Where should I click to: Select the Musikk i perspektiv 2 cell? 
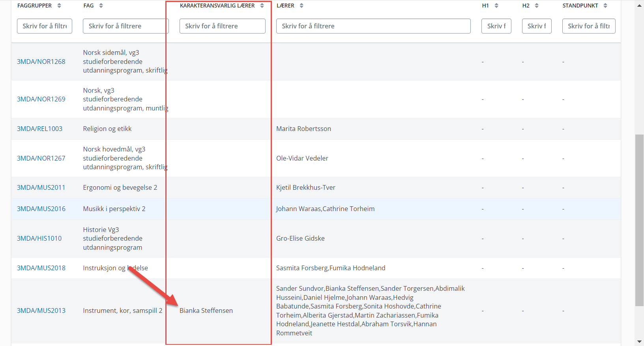pos(114,209)
